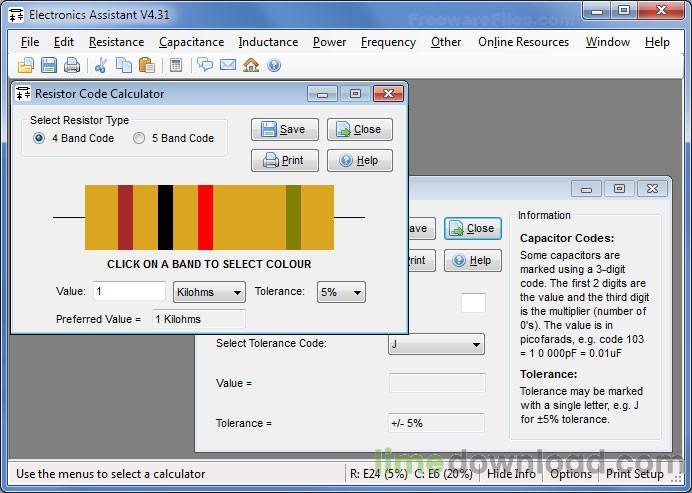Screen dimensions: 692x493
Task: Open the Online Resources menu
Action: pyautogui.click(x=523, y=42)
